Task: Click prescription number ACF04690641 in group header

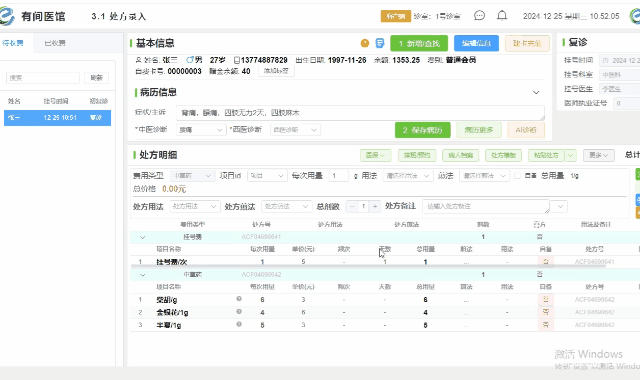Action: (261, 237)
